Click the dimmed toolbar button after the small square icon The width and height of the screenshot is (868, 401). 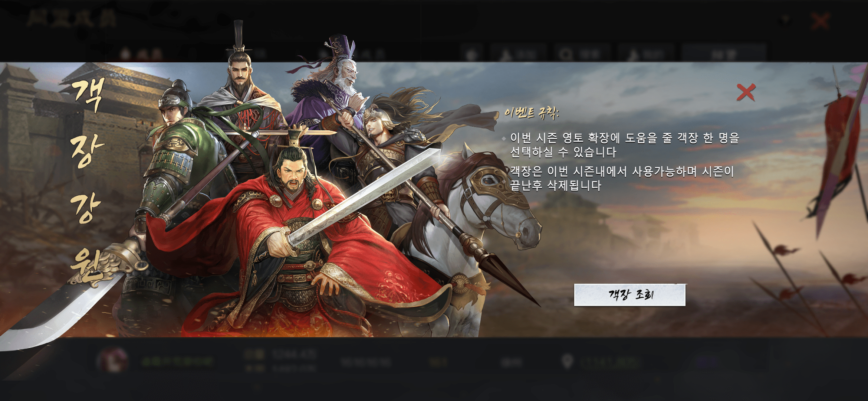(519, 55)
